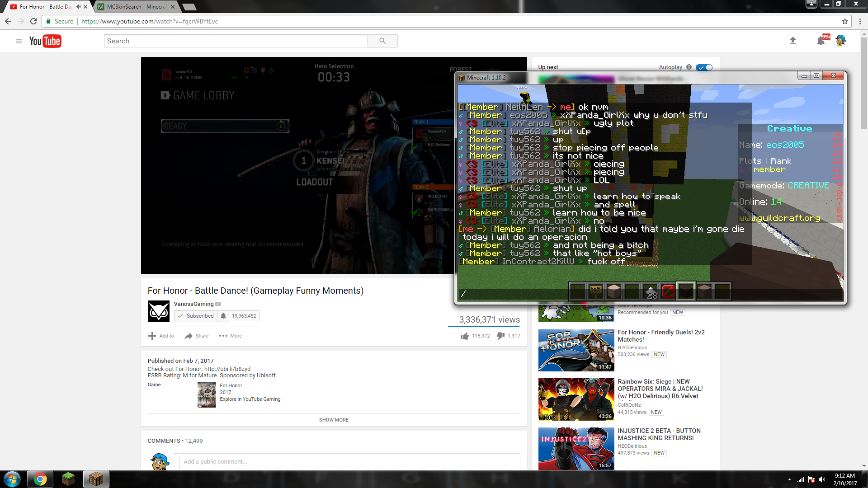Screen dimensions: 868x488
Task: Open the ubi.li/b8zyd link
Action: pos(227,369)
